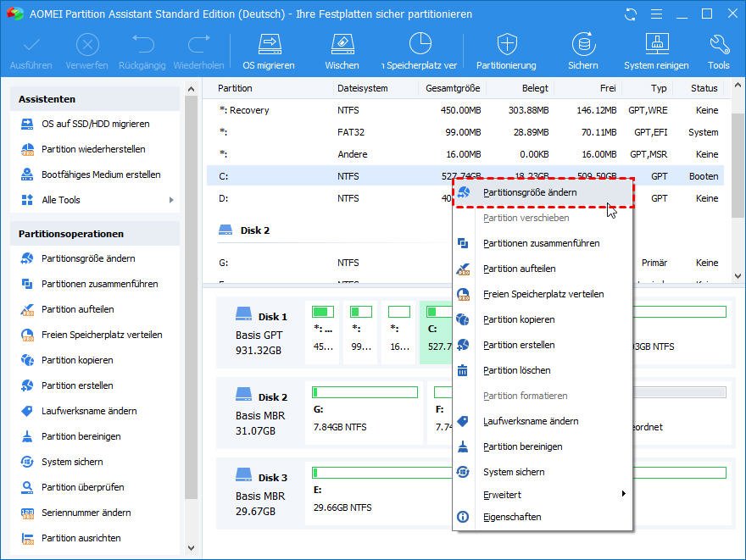Image resolution: width=746 pixels, height=560 pixels.
Task: Open the Partitionierung shield icon
Action: coord(507,44)
